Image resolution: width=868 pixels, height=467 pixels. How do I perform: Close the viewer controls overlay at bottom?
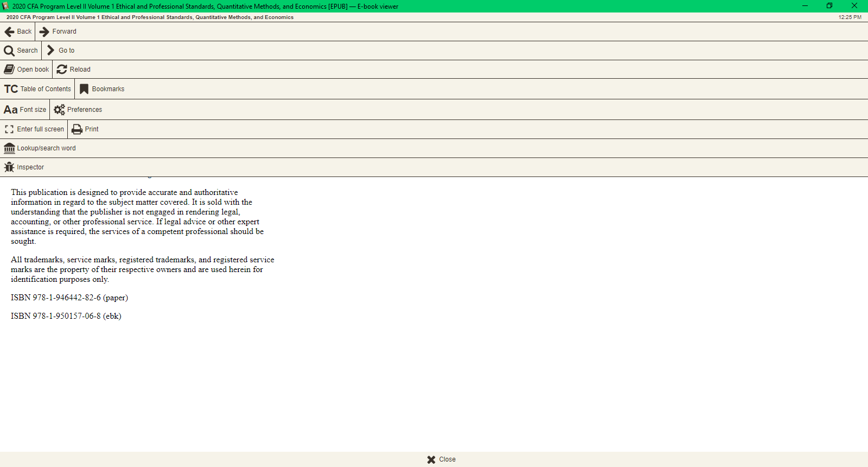441,459
